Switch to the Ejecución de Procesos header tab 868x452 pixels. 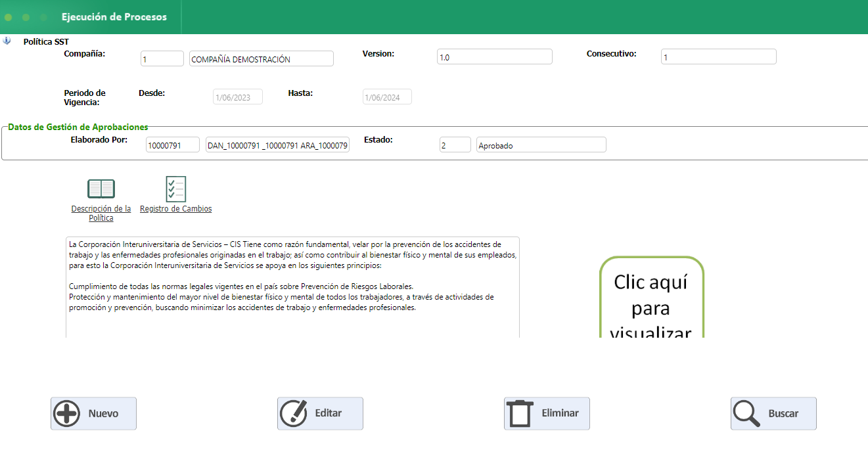tap(116, 17)
